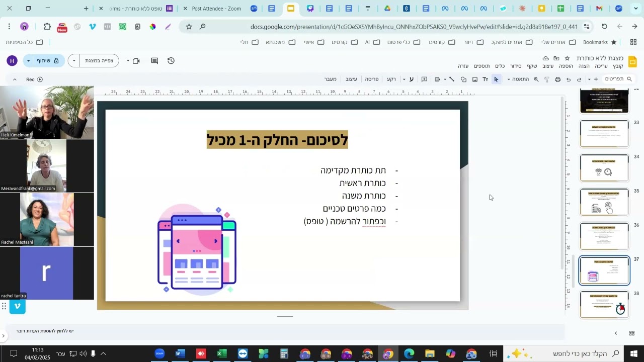Viewport: 644px width, 362px height.
Task: Expand input tools dropdown arrow
Action: (x=404, y=79)
